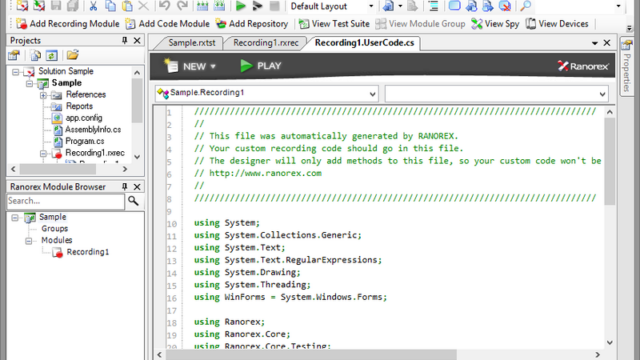The height and width of the screenshot is (360, 640).
Task: Select AssemblyInfo.cs in Projects tree
Action: (x=93, y=129)
